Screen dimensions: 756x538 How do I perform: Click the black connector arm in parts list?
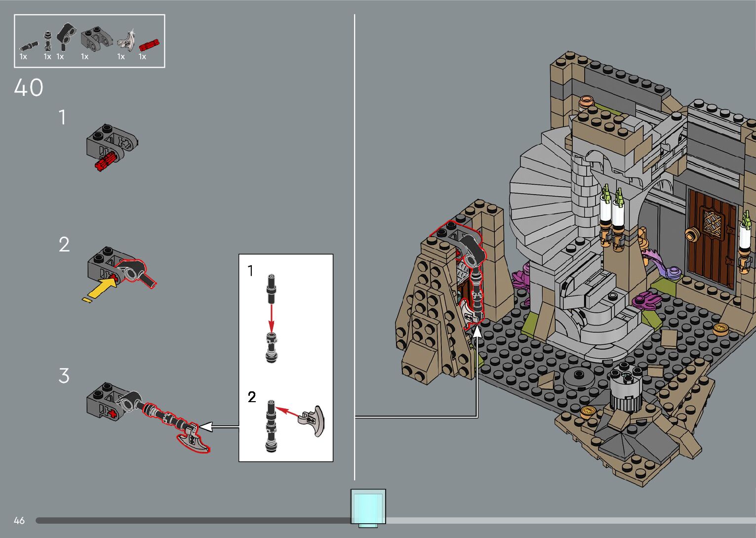pyautogui.click(x=65, y=35)
